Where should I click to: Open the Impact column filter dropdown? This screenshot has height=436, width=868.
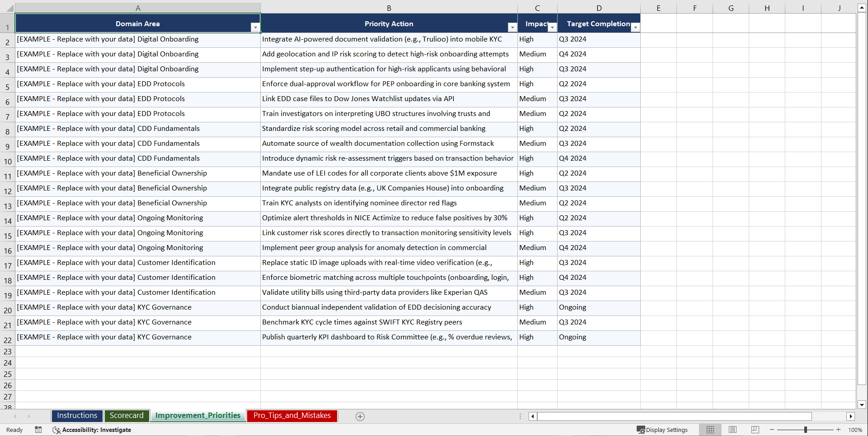pos(552,28)
